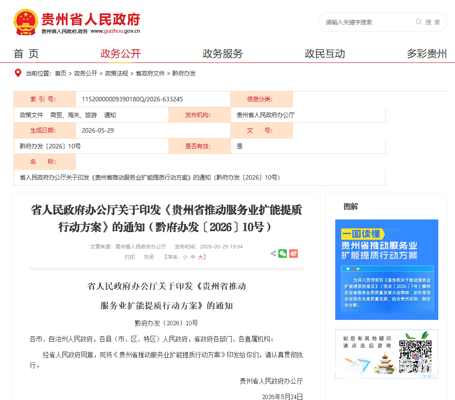455x400 pixels.
Task: Click the mobile client banner with pagoda
Action: 387,354
